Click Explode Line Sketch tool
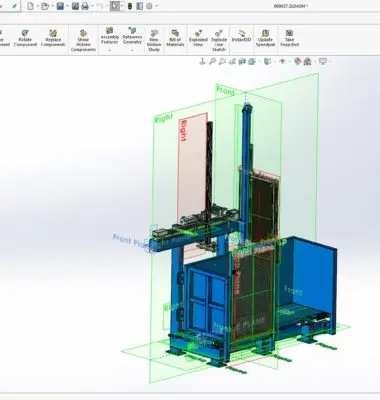This screenshot has width=380, height=400. 219,41
